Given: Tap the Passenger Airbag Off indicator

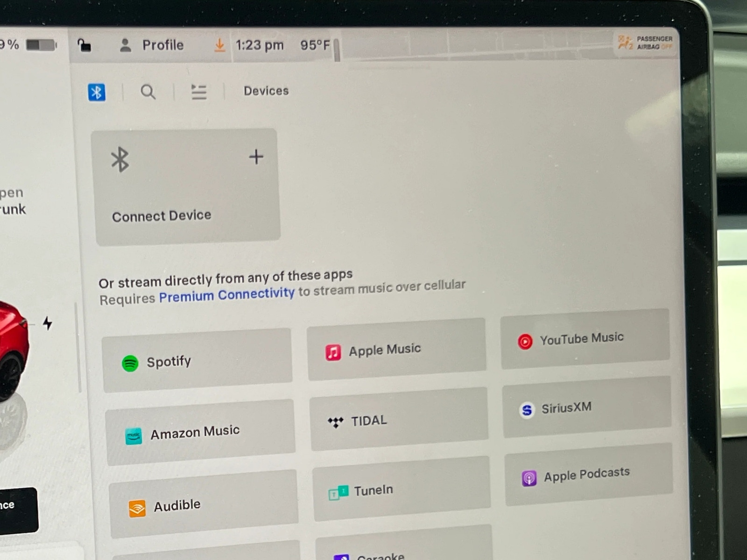Looking at the screenshot, I should point(646,42).
